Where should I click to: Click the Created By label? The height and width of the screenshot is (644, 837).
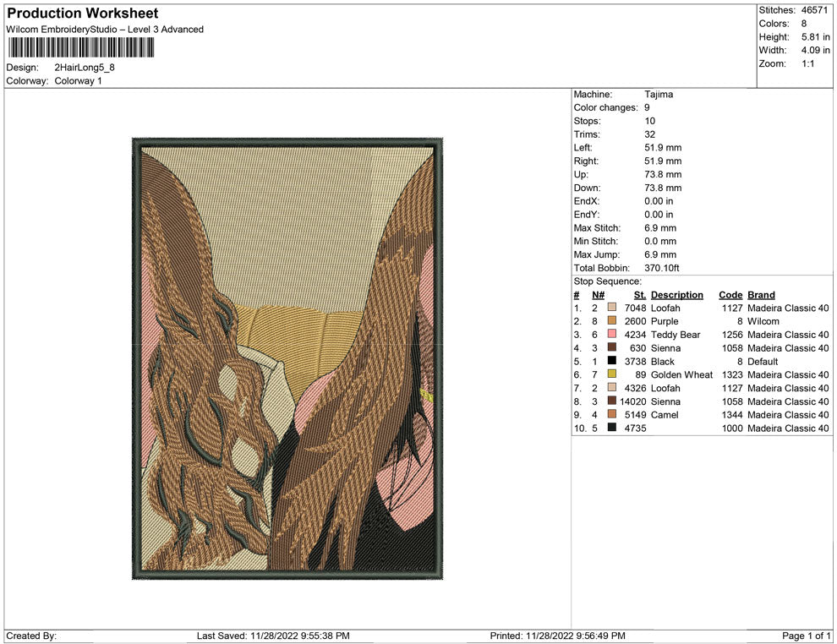tap(31, 636)
